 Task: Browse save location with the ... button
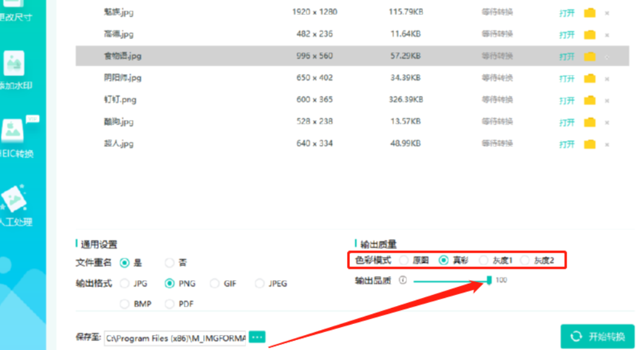[x=257, y=337]
